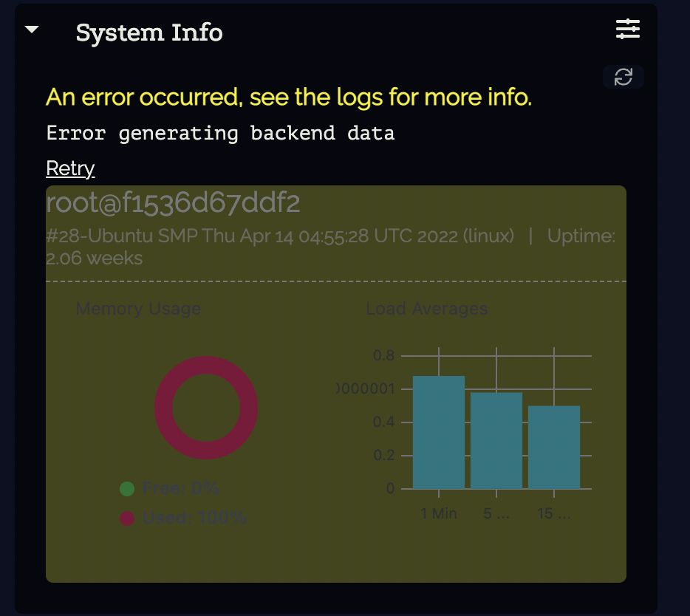The height and width of the screenshot is (616, 690).
Task: Click the Memory Usage donut chart
Action: (x=206, y=408)
